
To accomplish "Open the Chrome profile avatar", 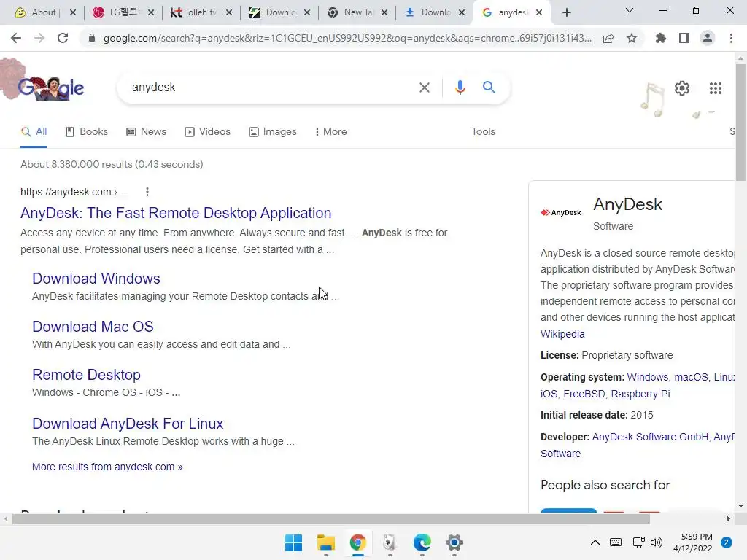I will click(708, 38).
